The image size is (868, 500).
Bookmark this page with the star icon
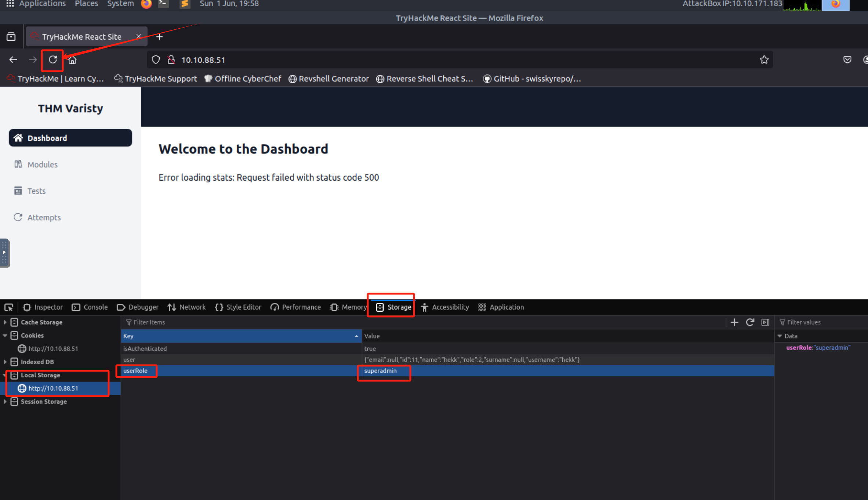[764, 60]
